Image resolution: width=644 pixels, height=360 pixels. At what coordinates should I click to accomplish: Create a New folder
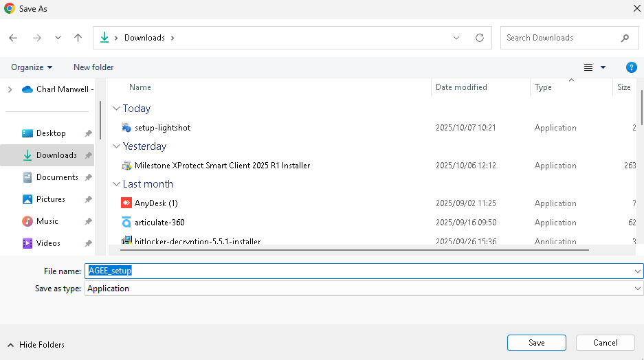[93, 67]
